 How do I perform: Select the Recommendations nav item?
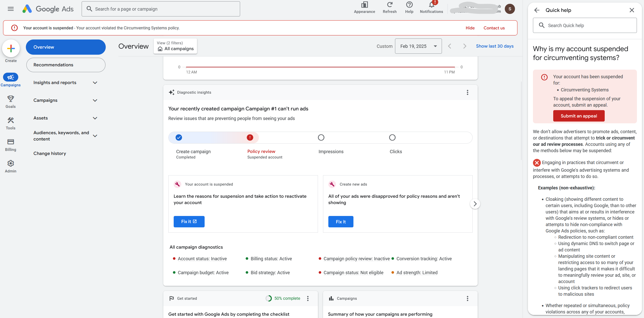(66, 65)
